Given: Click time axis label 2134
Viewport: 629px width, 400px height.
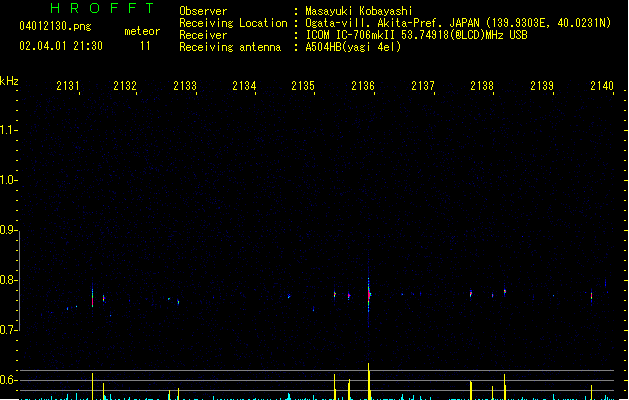Looking at the screenshot, I should click(x=244, y=86).
